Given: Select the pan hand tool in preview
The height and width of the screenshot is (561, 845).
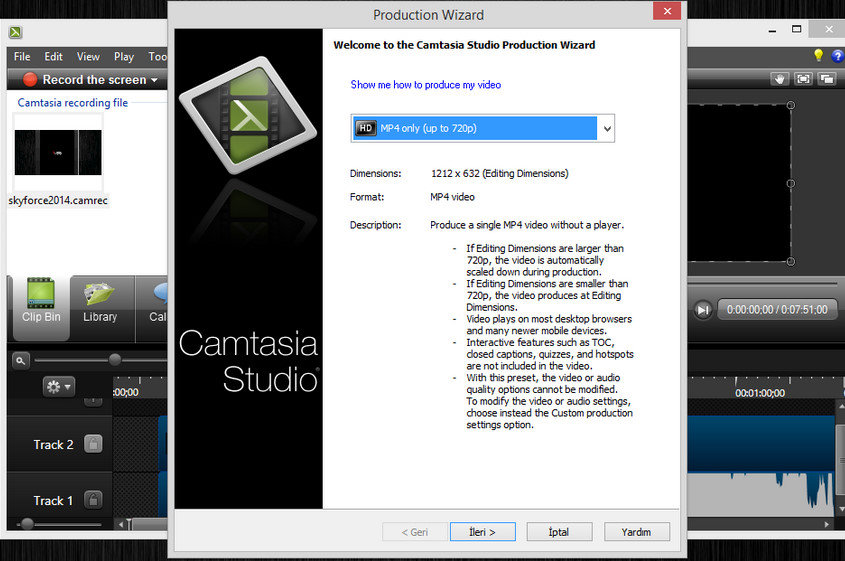Looking at the screenshot, I should (x=779, y=79).
